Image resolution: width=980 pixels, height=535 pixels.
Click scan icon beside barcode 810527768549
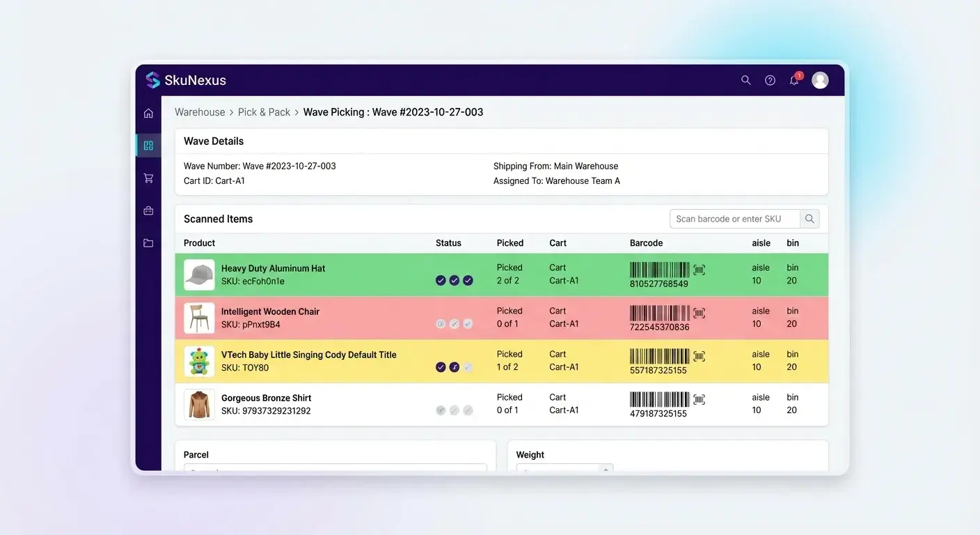tap(700, 270)
